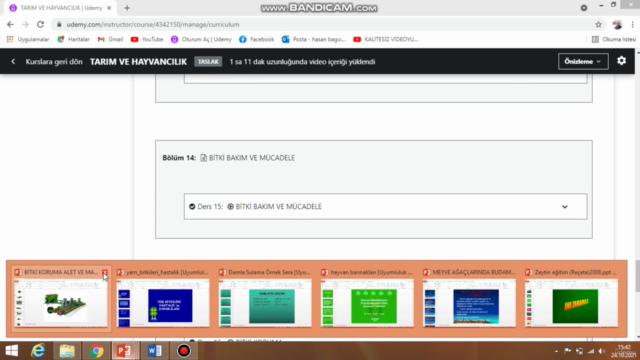Switch to Damla Sulama Örnek Sera thumbnail
The height and width of the screenshot is (360, 640).
[x=265, y=303]
